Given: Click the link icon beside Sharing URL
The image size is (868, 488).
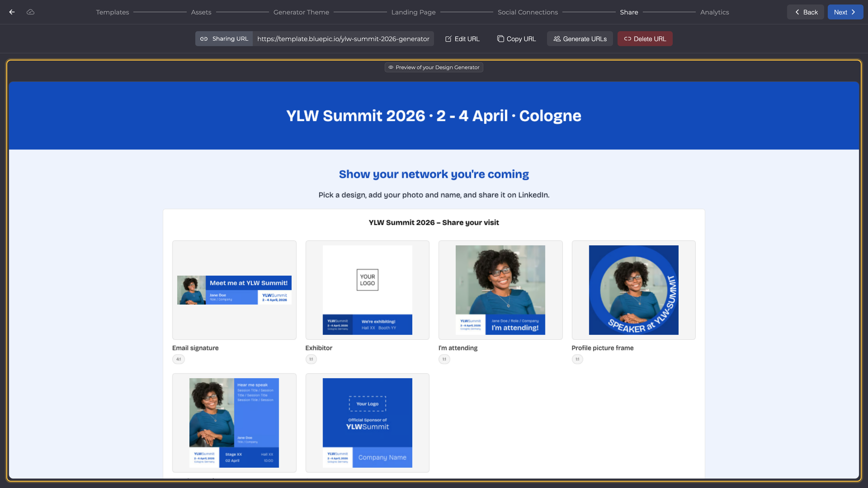Looking at the screenshot, I should (204, 39).
